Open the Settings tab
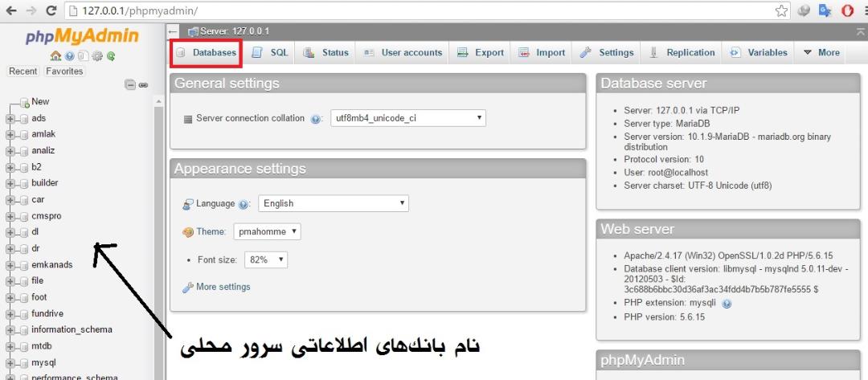The height and width of the screenshot is (380, 868). click(x=607, y=52)
